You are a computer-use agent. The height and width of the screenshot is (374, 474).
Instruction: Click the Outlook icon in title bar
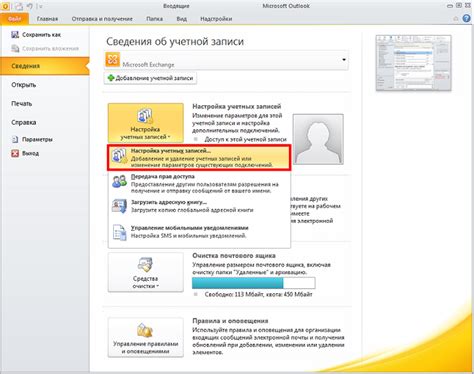click(x=5, y=6)
